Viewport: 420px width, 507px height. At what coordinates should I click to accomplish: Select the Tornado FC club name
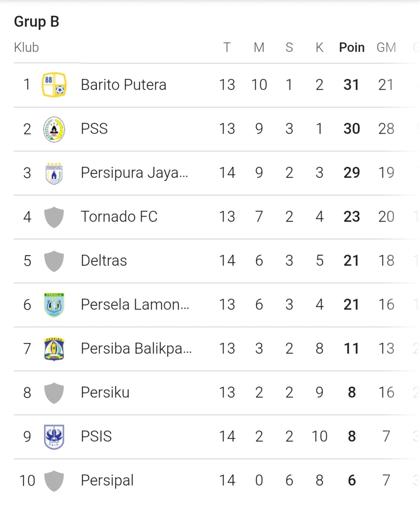pyautogui.click(x=119, y=217)
